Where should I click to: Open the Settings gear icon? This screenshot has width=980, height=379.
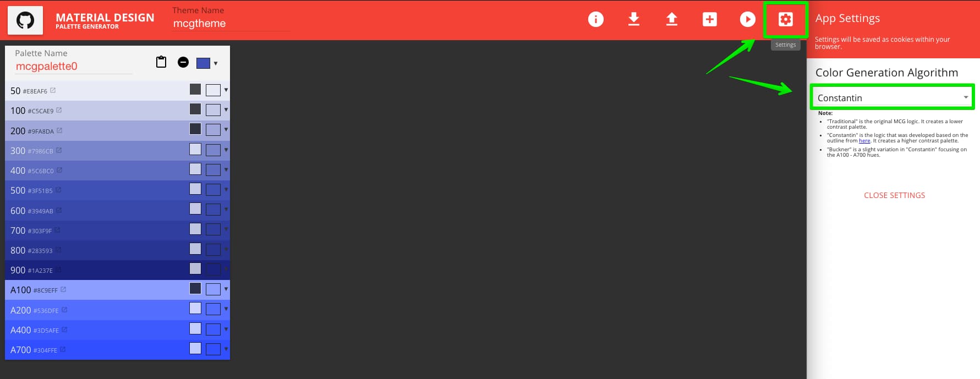click(x=785, y=19)
